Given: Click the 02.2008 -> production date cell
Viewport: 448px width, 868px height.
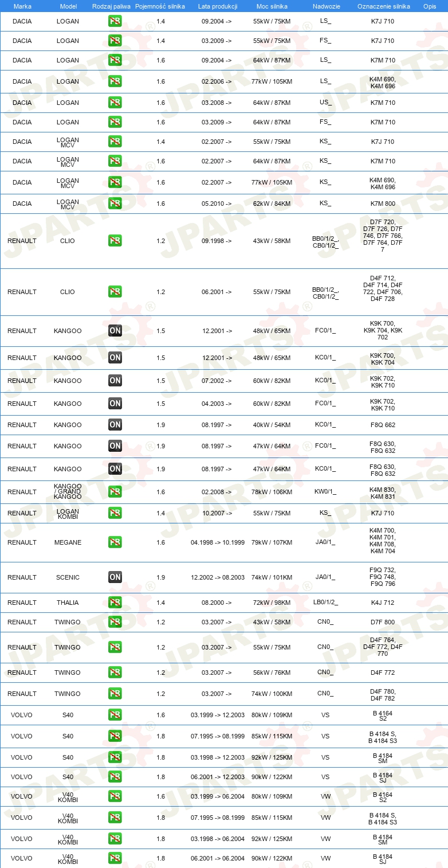Looking at the screenshot, I should pos(217,492).
